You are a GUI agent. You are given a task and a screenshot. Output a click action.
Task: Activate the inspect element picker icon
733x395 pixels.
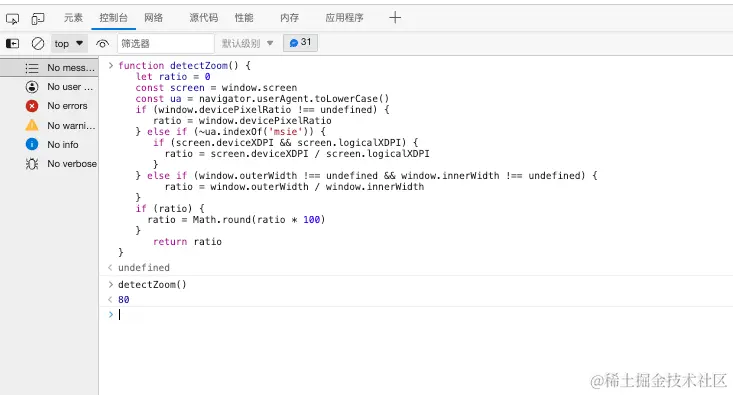[13, 19]
